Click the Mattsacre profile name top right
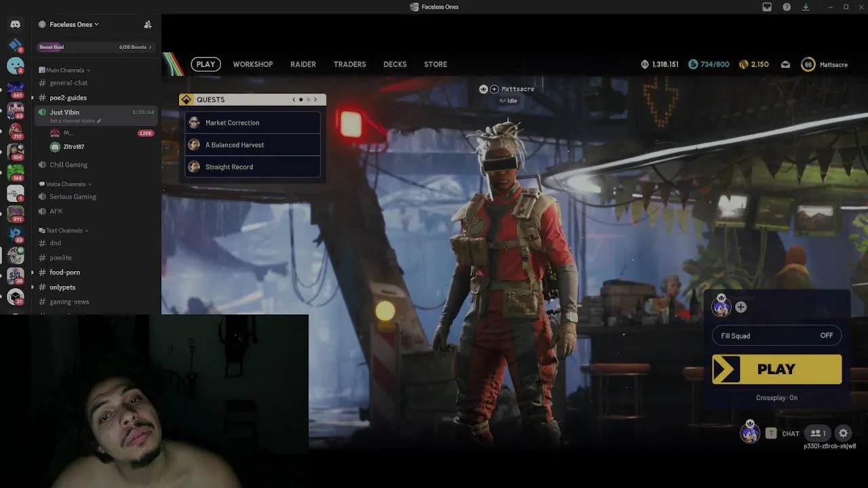This screenshot has width=868, height=488. [x=833, y=64]
